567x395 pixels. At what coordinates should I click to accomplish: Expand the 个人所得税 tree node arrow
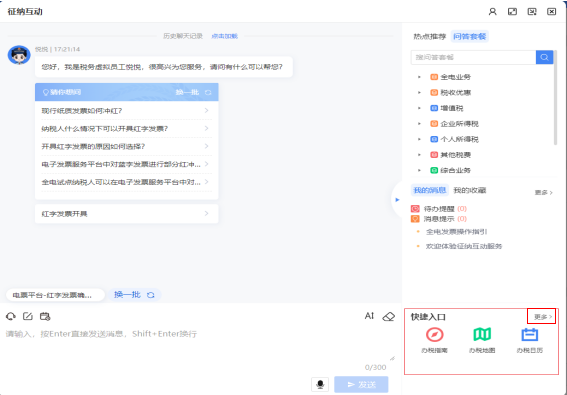419,139
